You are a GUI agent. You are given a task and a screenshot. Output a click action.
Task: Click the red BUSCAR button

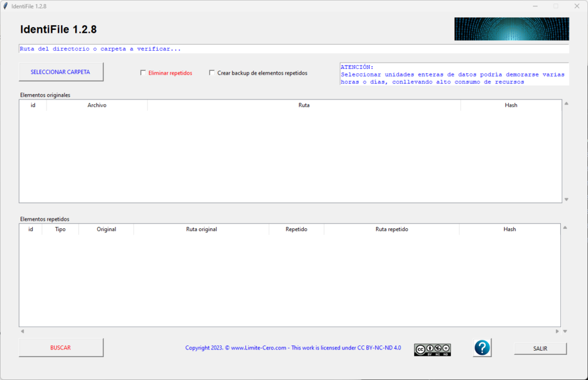61,348
